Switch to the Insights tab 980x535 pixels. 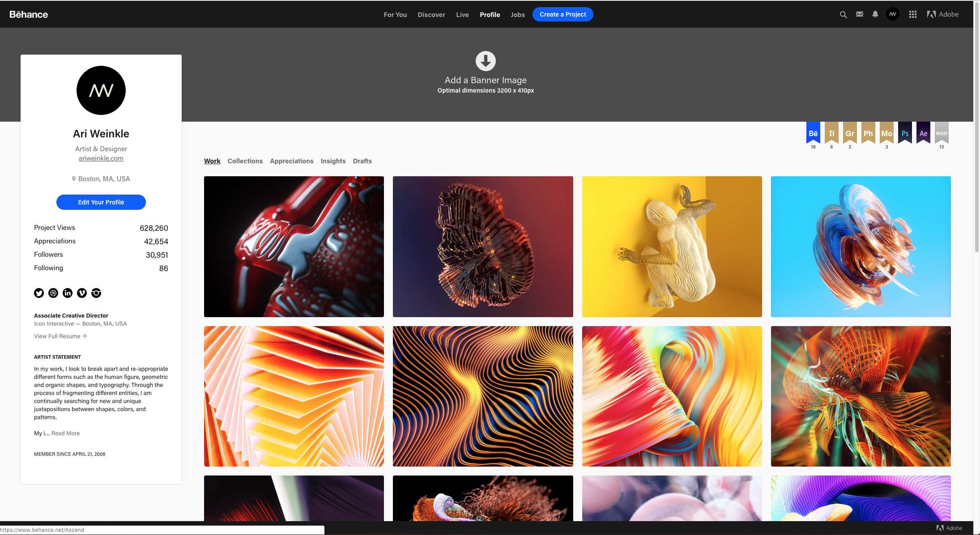tap(333, 161)
